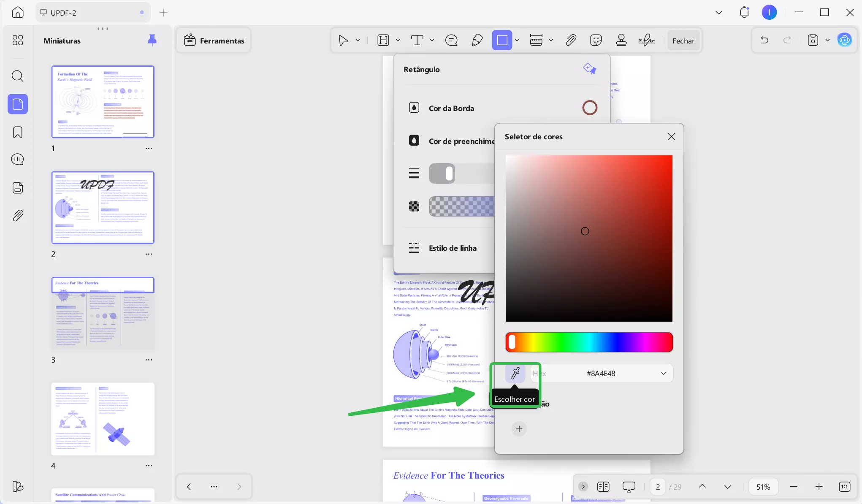
Task: Toggle the rectangle properties pin icon
Action: click(590, 68)
